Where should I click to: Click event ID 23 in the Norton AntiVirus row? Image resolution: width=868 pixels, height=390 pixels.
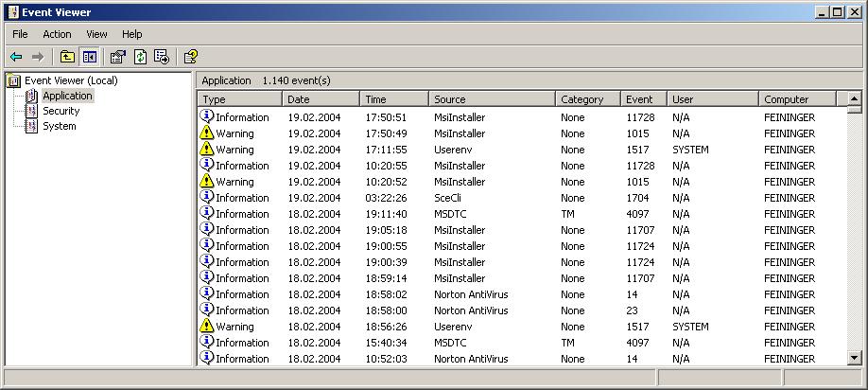[x=632, y=310]
